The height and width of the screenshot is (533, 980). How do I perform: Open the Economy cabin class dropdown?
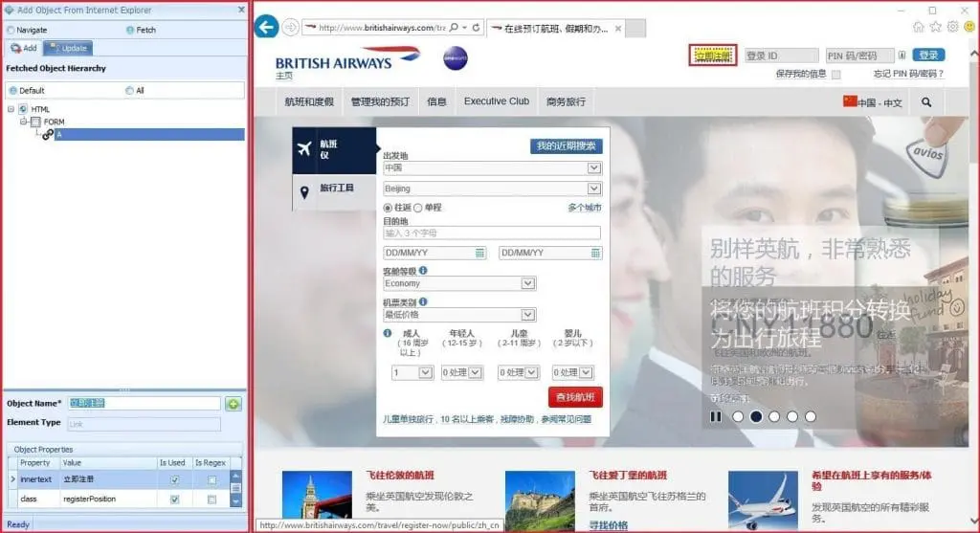(x=527, y=284)
